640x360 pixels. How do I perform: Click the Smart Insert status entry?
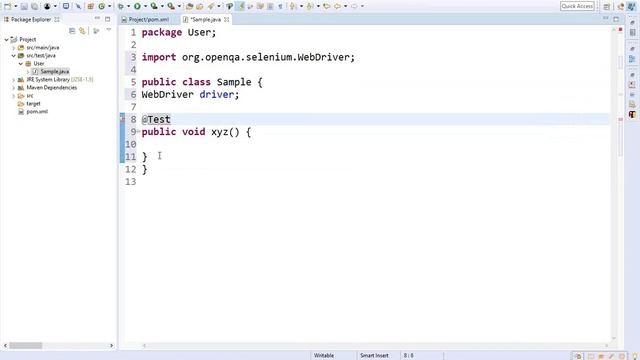tap(374, 356)
